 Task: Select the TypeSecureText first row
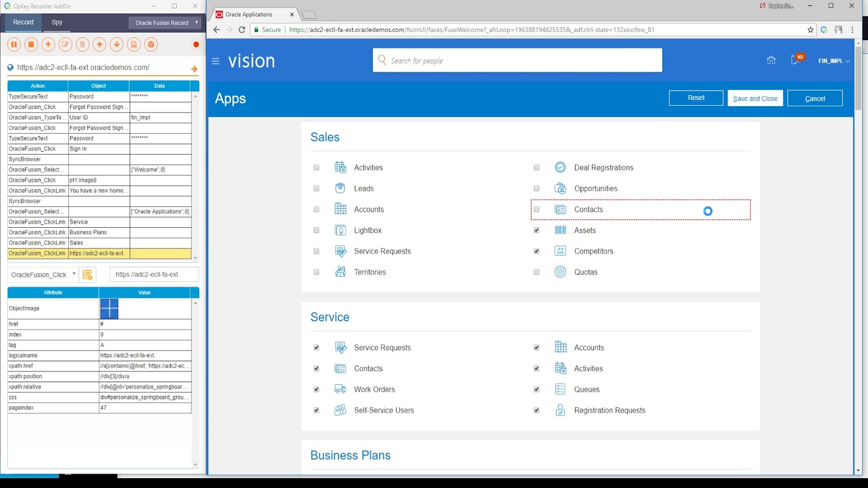pos(99,97)
